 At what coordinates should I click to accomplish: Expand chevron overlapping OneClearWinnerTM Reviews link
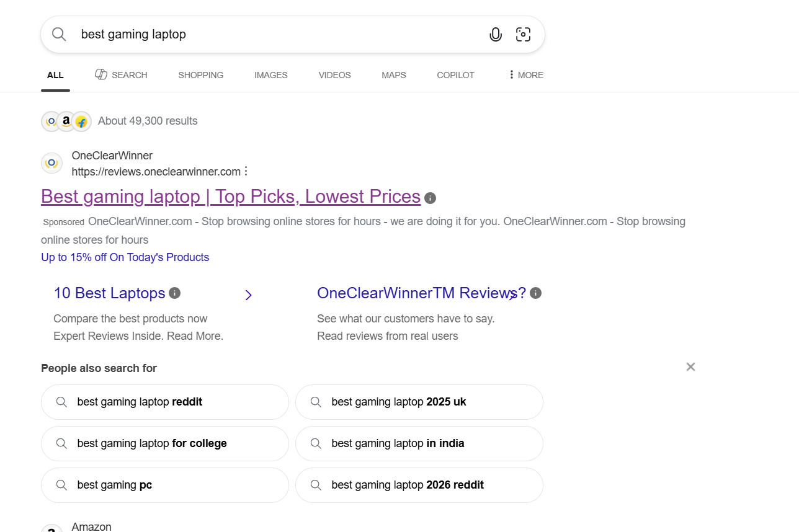pos(512,295)
